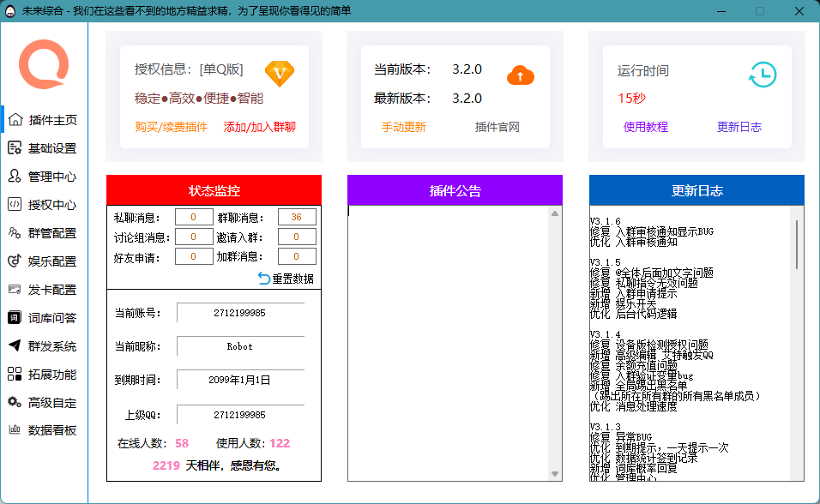Click the Q logo above the sidebar

[44, 64]
